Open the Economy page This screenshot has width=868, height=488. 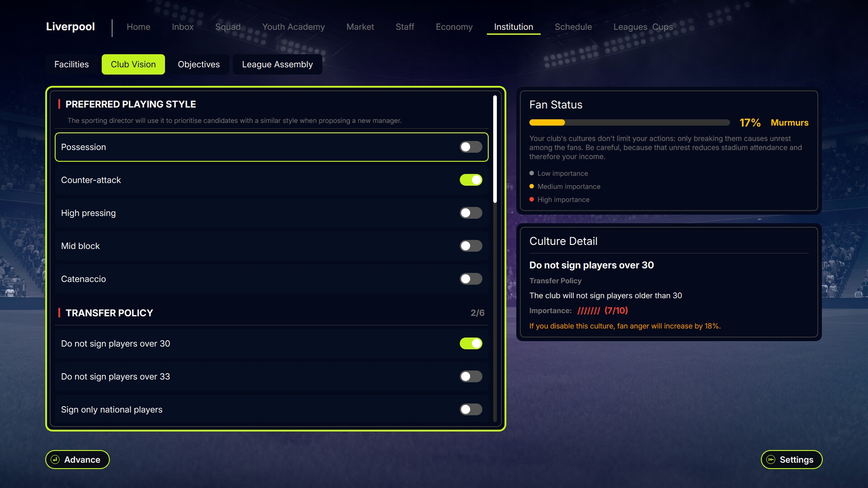tap(454, 27)
